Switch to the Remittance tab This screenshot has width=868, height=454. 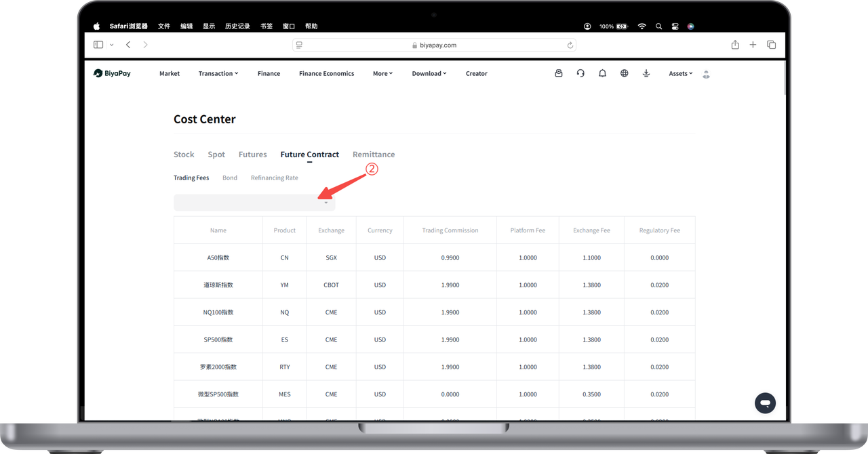373,154
